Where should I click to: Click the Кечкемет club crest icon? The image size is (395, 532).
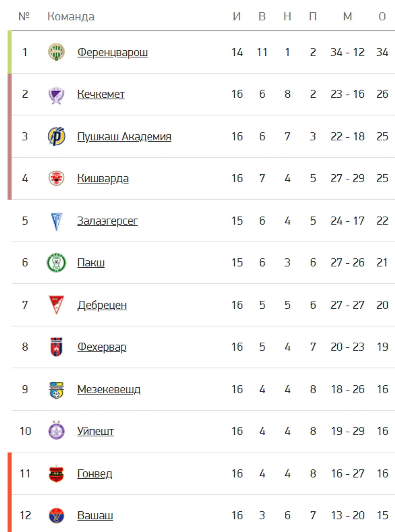(x=56, y=94)
